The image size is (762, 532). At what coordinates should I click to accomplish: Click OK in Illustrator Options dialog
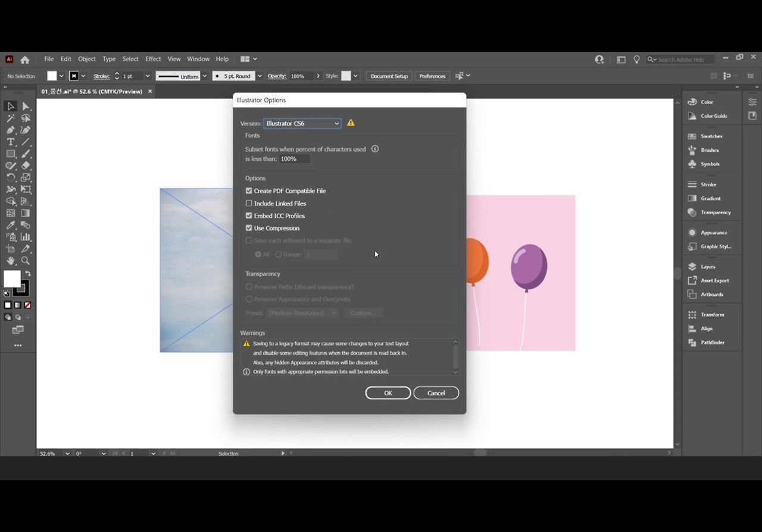click(388, 393)
